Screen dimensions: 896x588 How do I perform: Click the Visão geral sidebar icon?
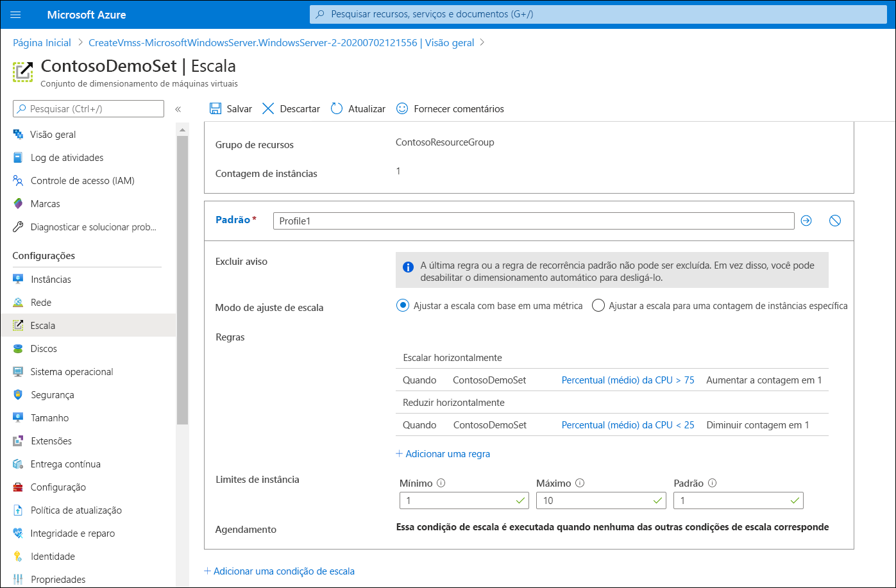[x=18, y=135]
